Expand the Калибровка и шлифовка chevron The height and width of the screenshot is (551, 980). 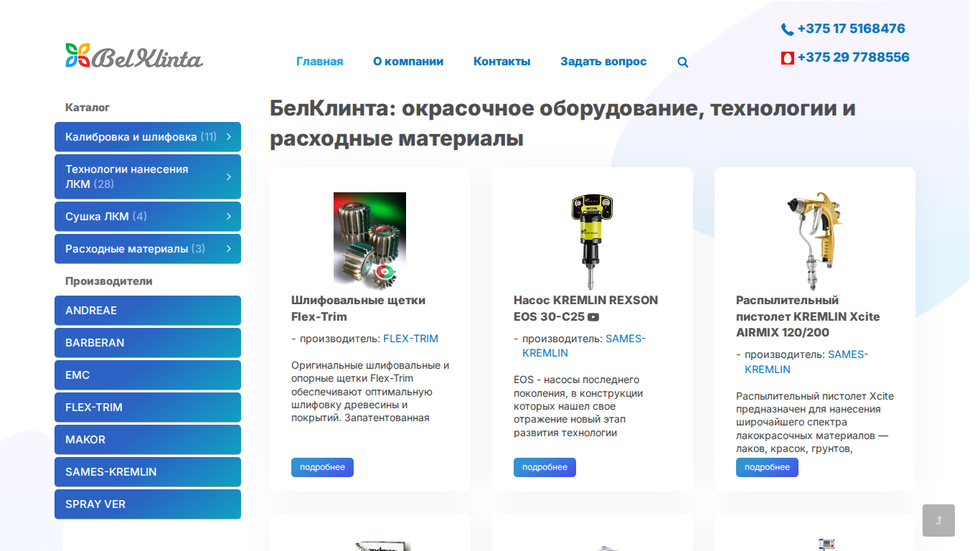point(229,136)
